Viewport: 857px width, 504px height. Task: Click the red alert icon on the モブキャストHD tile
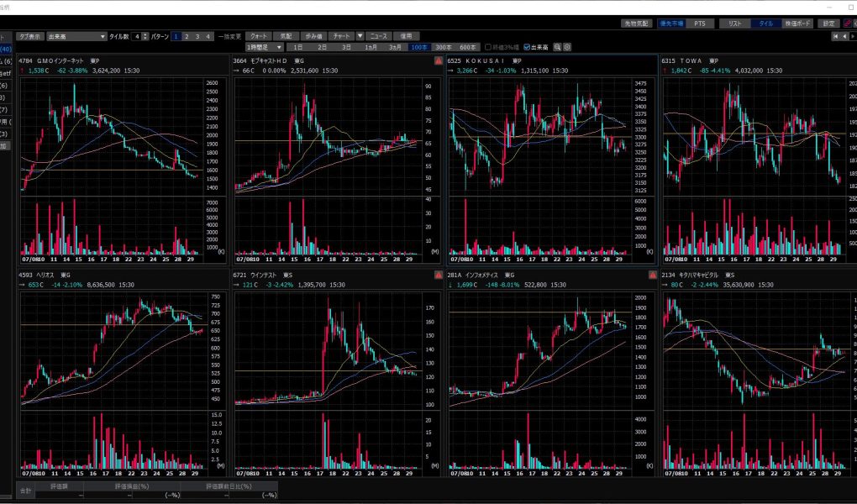pyautogui.click(x=438, y=61)
